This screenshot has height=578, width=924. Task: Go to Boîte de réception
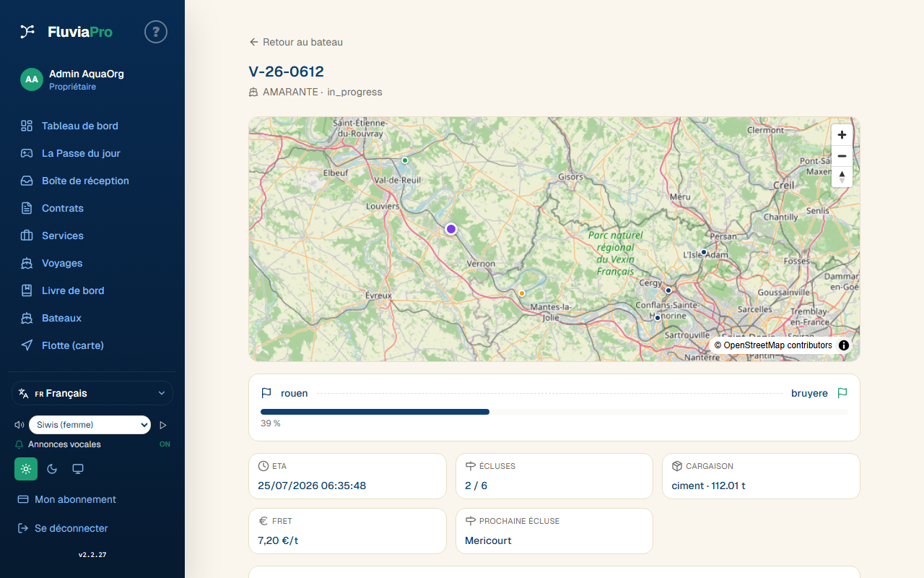92,181
